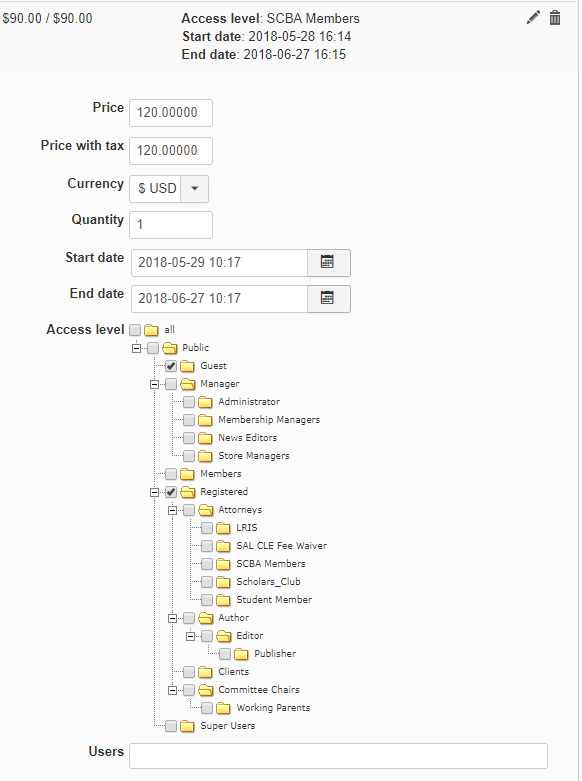Viewport: 582px width, 781px height.
Task: Click the Store Managers folder icon
Action: click(x=205, y=456)
